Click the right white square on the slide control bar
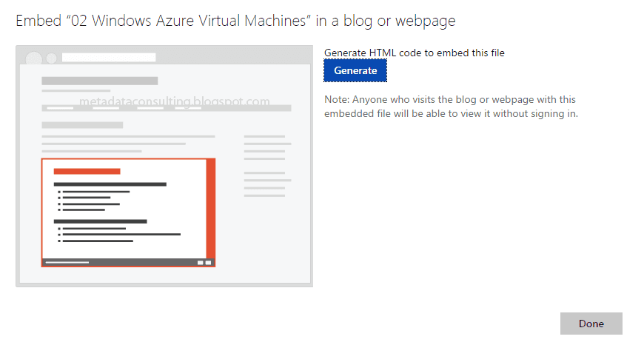The width and height of the screenshot is (644, 345). tap(209, 262)
